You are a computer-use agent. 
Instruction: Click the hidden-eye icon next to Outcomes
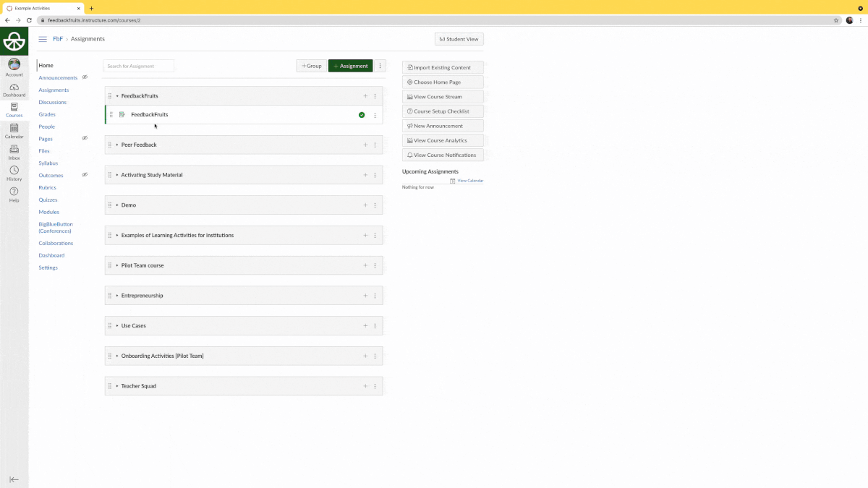click(x=85, y=175)
